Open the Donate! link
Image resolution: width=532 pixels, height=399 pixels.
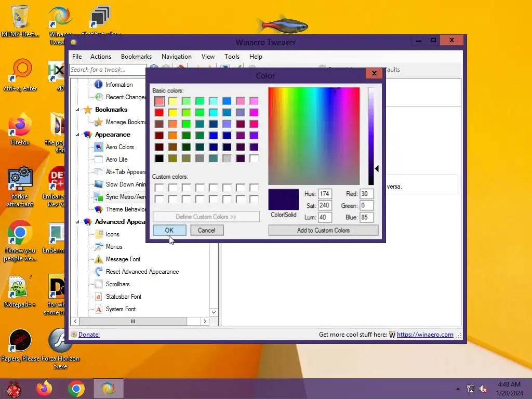[x=89, y=335]
